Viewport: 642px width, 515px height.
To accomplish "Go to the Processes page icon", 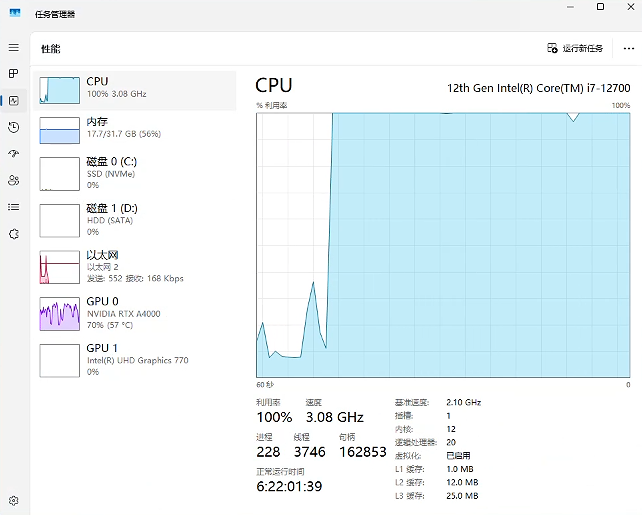I will click(14, 74).
